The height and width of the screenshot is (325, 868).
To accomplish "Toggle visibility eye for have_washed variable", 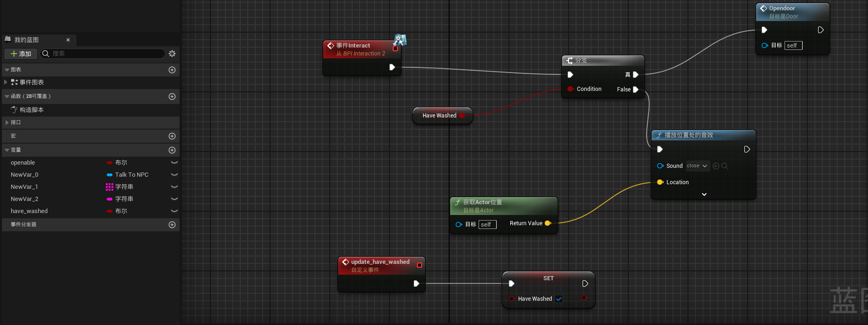I will [x=174, y=211].
